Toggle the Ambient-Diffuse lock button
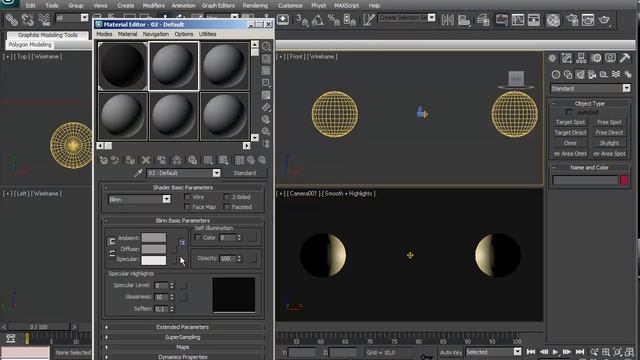The height and width of the screenshot is (360, 640). pyautogui.click(x=111, y=242)
